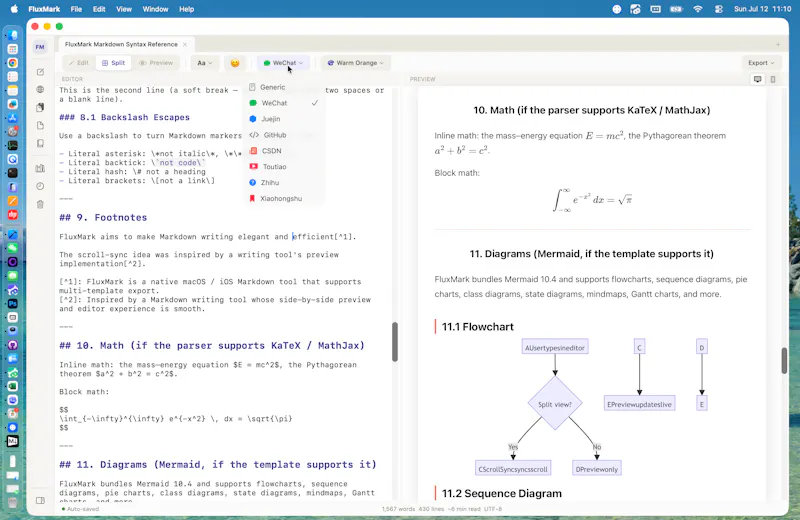Add a new tab with the plus icon
The width and height of the screenshot is (800, 520).
click(x=778, y=44)
